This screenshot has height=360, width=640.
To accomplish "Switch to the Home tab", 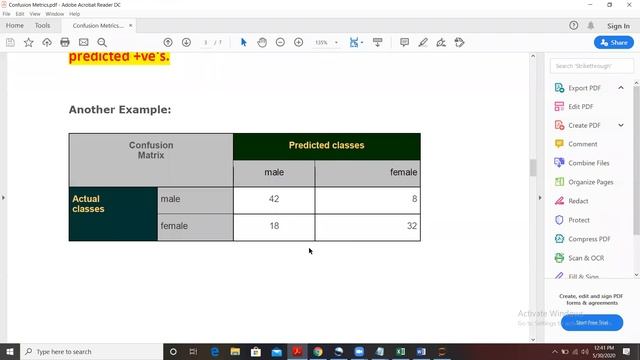I will 15,25.
